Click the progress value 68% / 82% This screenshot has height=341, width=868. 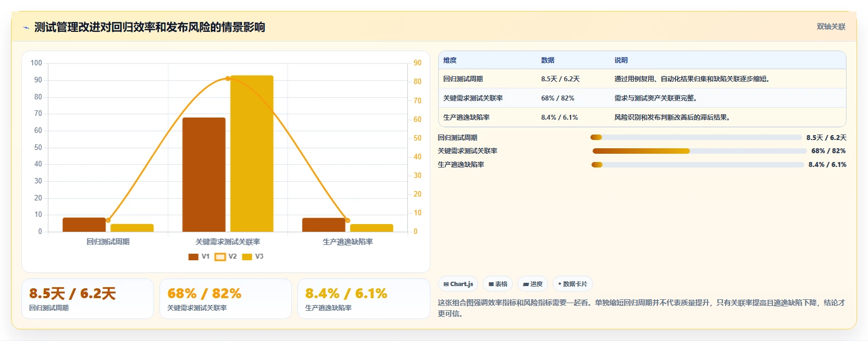[828, 151]
